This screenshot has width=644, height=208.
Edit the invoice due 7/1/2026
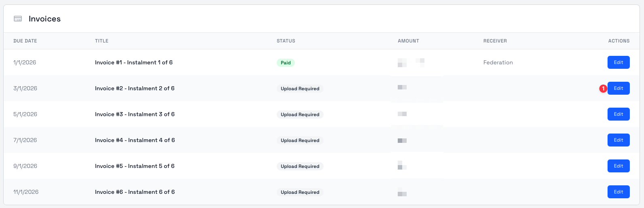point(618,140)
